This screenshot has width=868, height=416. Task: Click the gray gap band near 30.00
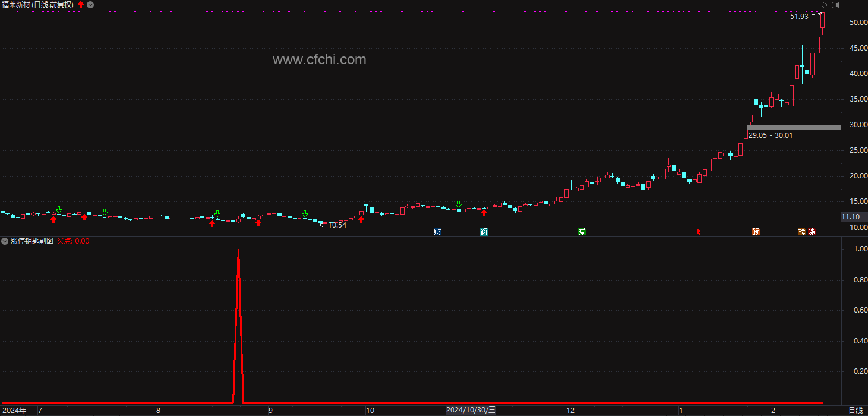click(794, 127)
